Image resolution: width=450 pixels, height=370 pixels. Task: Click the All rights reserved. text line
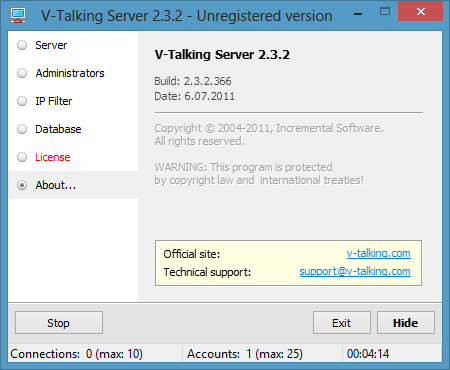point(199,141)
